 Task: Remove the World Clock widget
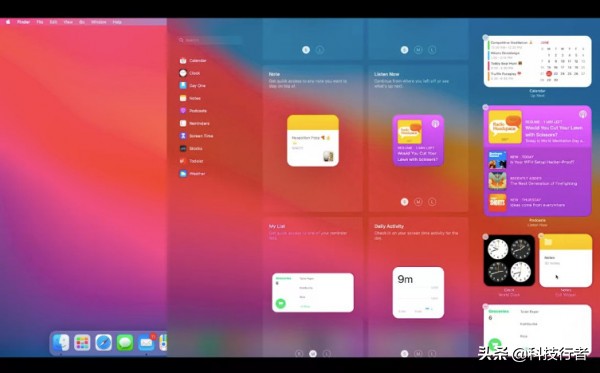point(485,236)
